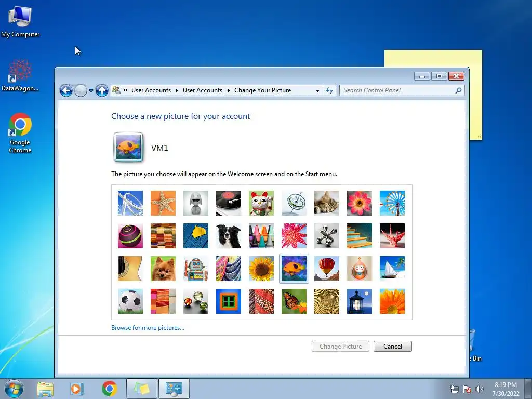Choose the red origami crane picture

tap(392, 236)
